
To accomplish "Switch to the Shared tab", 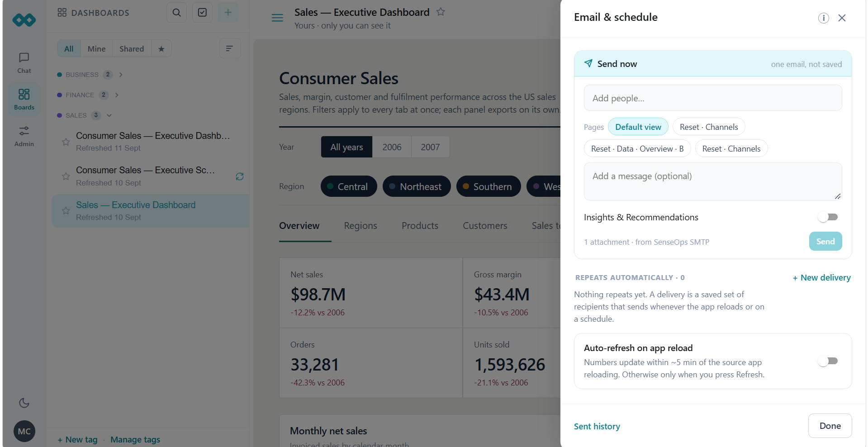I will 132,49.
